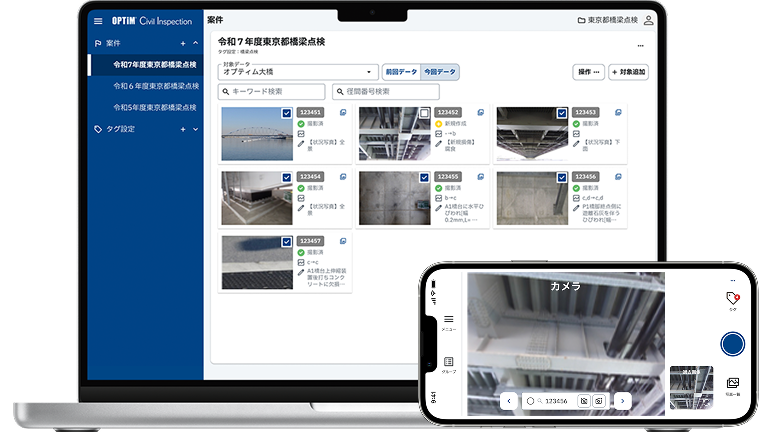Click the キーワード検索 search field
This screenshot has width=761, height=432.
pos(271,91)
